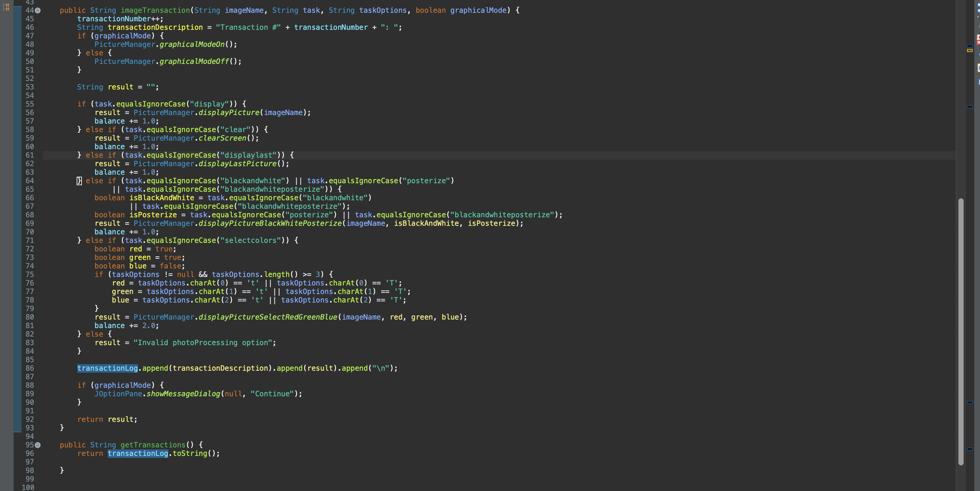Collapse the imageTransaction method at line 44
Screen dimensions: 980x491
[38, 11]
